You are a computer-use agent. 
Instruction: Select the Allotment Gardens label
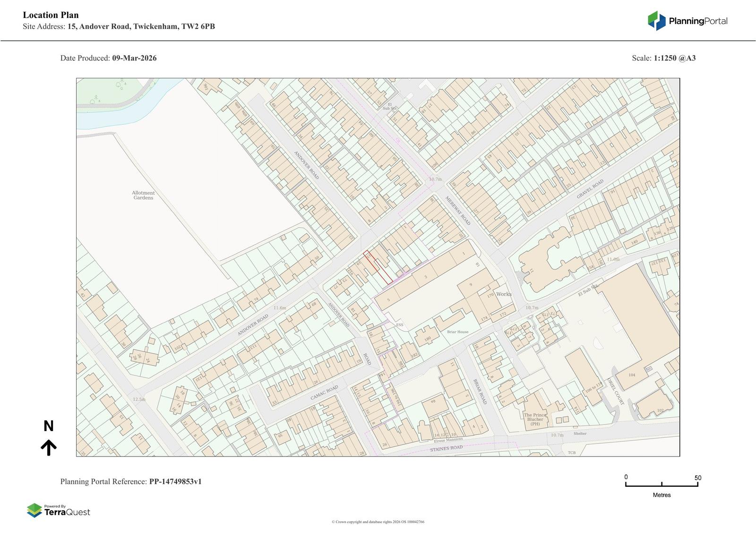click(x=143, y=195)
